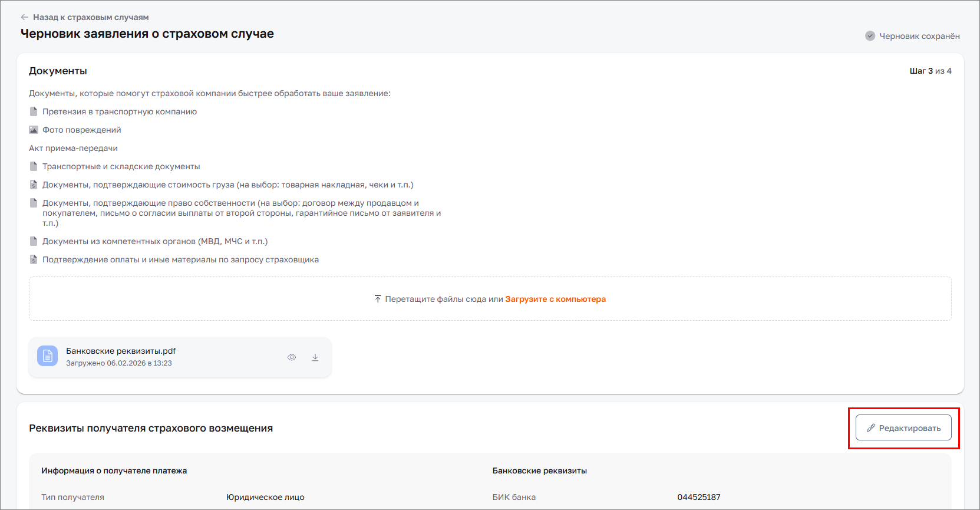
Task: Click the 'Информация о получателе платежа' heading
Action: 114,470
